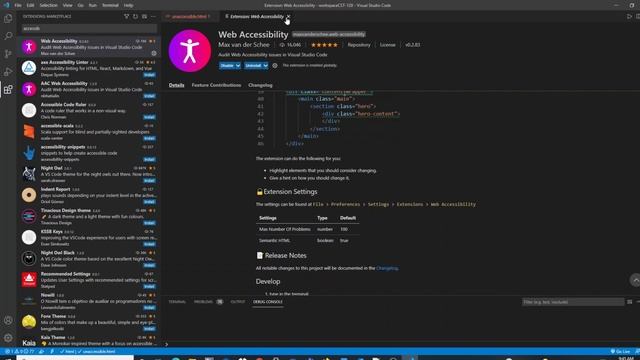Open the Selection menu
The width and height of the screenshot is (640, 360).
tap(49, 5)
